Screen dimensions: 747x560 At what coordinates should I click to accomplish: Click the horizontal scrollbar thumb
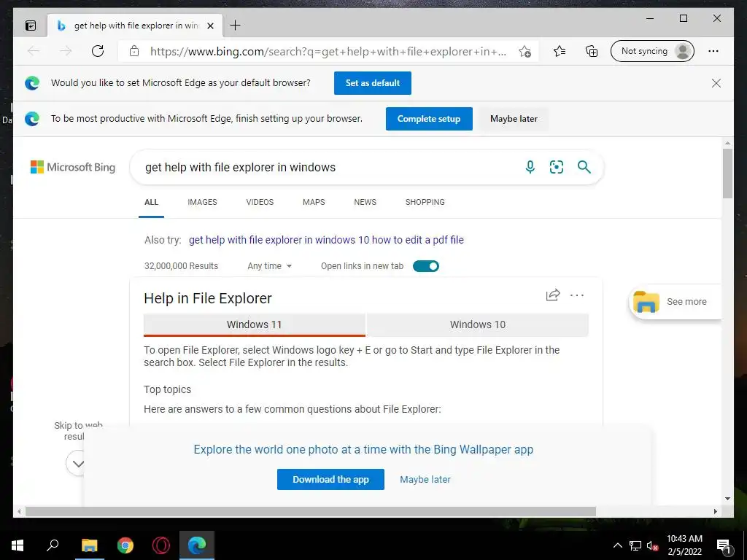(x=311, y=511)
